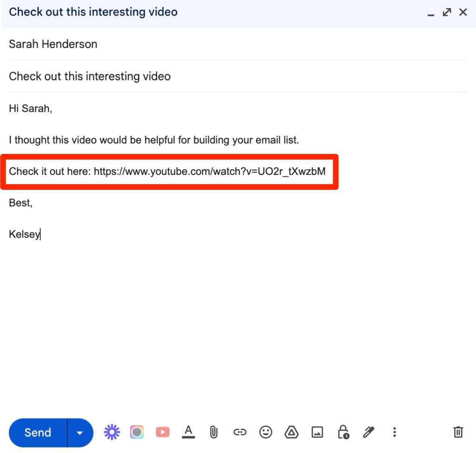
Task: Discard the draft with the trash icon
Action: pyautogui.click(x=458, y=432)
